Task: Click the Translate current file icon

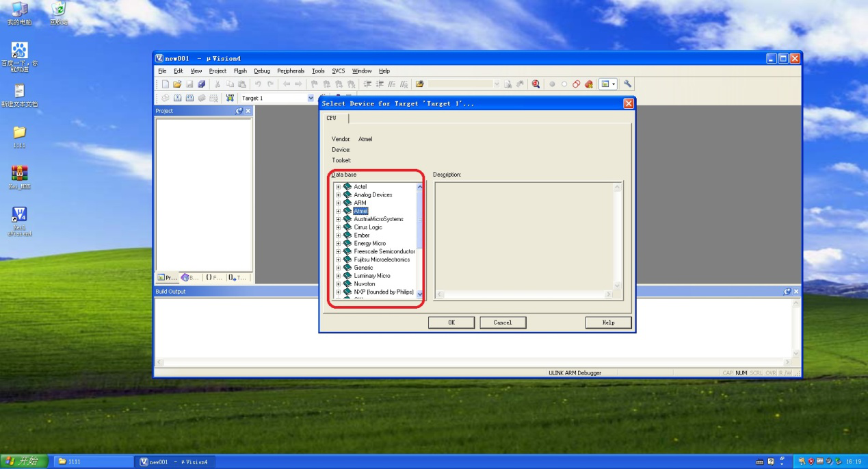Action: (165, 98)
